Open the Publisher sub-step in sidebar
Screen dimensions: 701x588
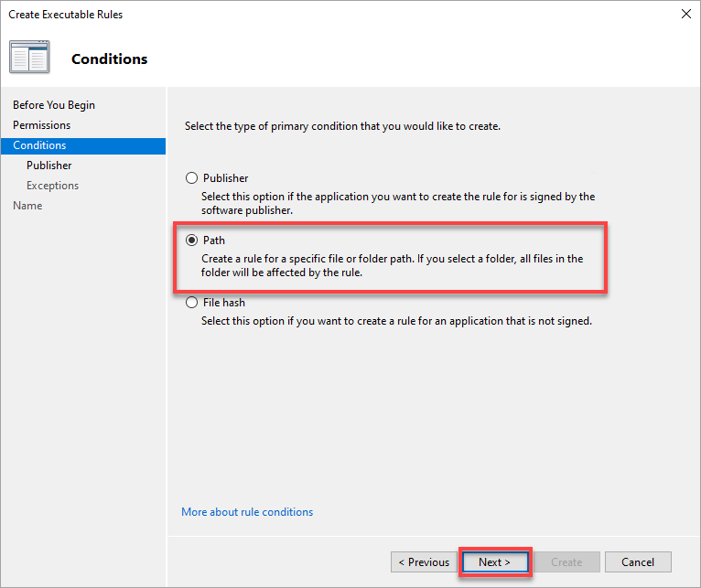49,166
